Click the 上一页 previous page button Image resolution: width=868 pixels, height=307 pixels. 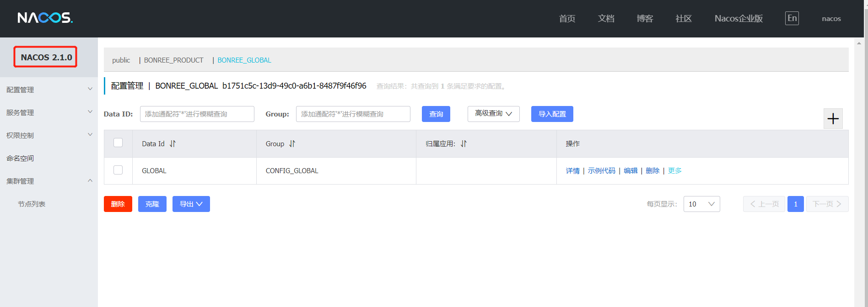764,204
